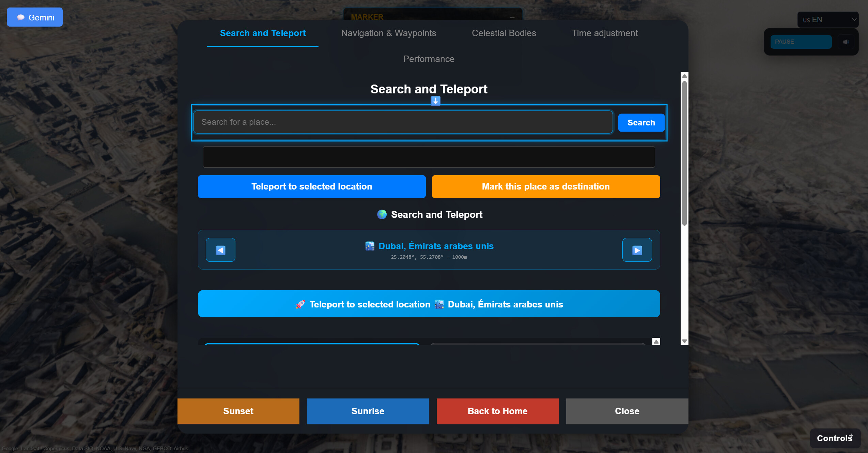The width and height of the screenshot is (868, 453).
Task: Click the blue down arrow below the heading
Action: (x=435, y=101)
